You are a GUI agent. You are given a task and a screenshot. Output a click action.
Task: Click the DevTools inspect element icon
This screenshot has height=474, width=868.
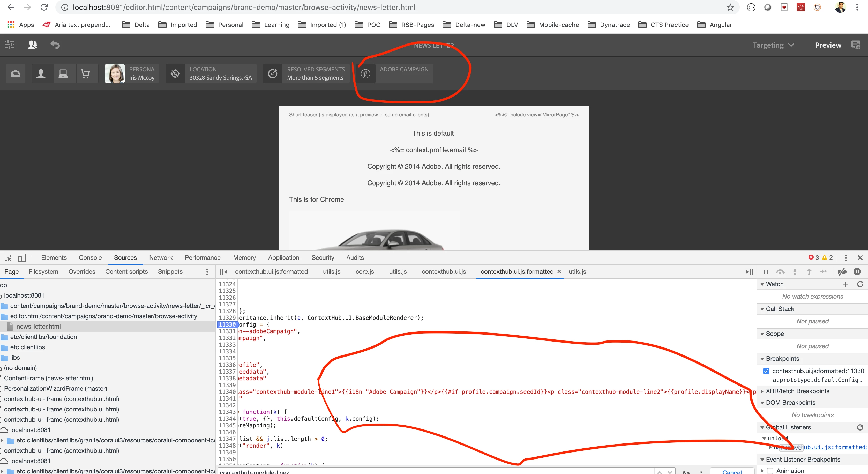click(x=8, y=258)
